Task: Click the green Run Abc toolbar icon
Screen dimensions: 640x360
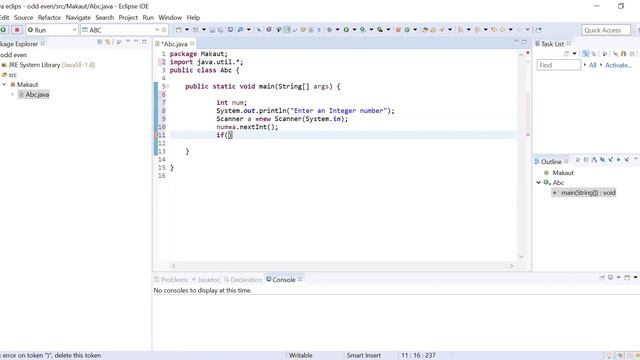Action: pyautogui.click(x=346, y=30)
